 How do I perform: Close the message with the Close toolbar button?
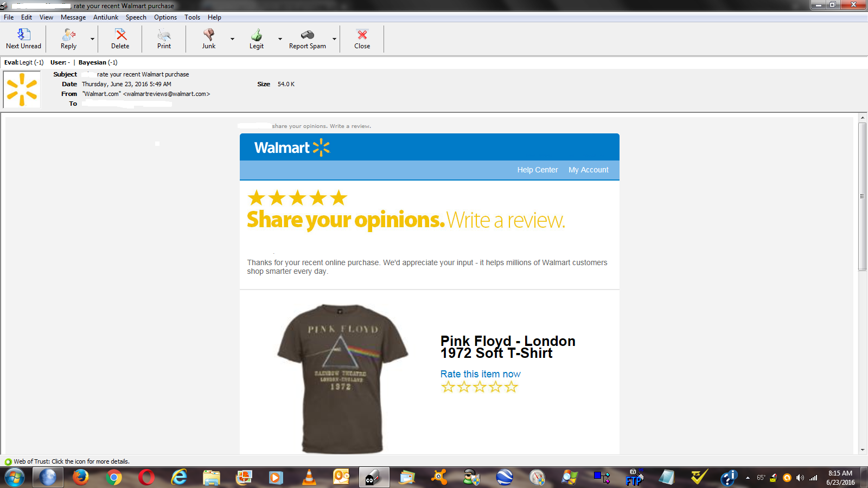click(x=362, y=39)
